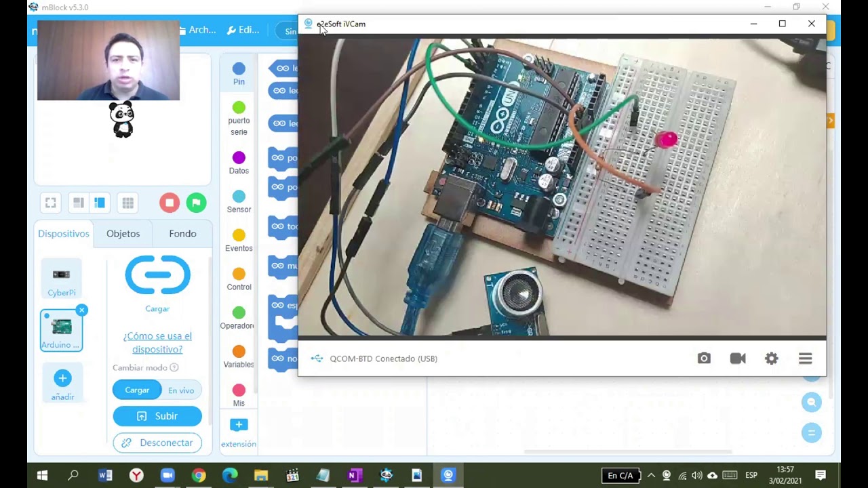Open File Explorer from the taskbar
868x488 pixels.
pos(261,475)
